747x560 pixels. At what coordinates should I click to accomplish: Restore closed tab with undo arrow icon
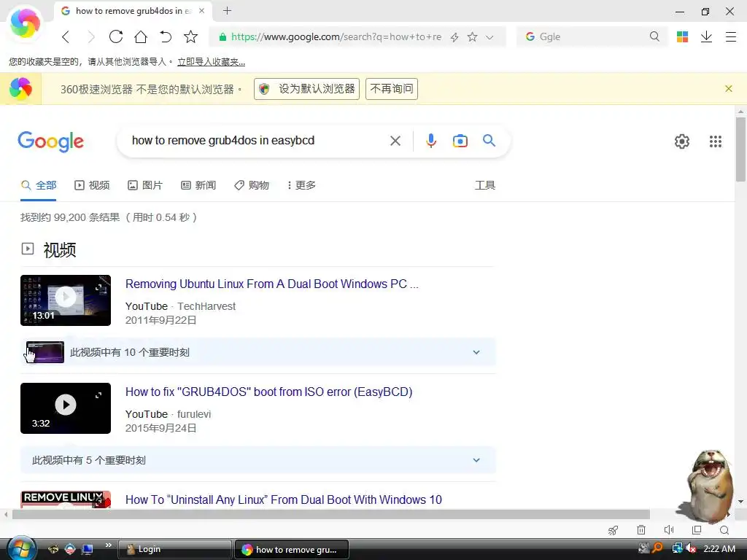[x=166, y=36]
